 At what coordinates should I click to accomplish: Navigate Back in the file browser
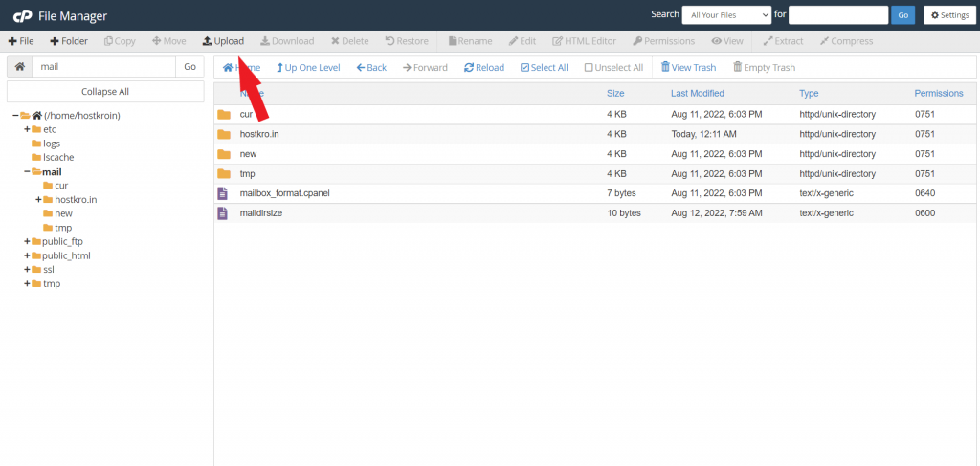point(371,68)
